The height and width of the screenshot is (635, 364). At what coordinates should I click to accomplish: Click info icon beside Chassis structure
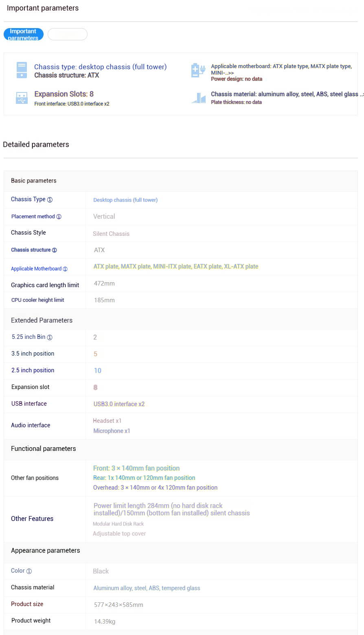coord(54,250)
